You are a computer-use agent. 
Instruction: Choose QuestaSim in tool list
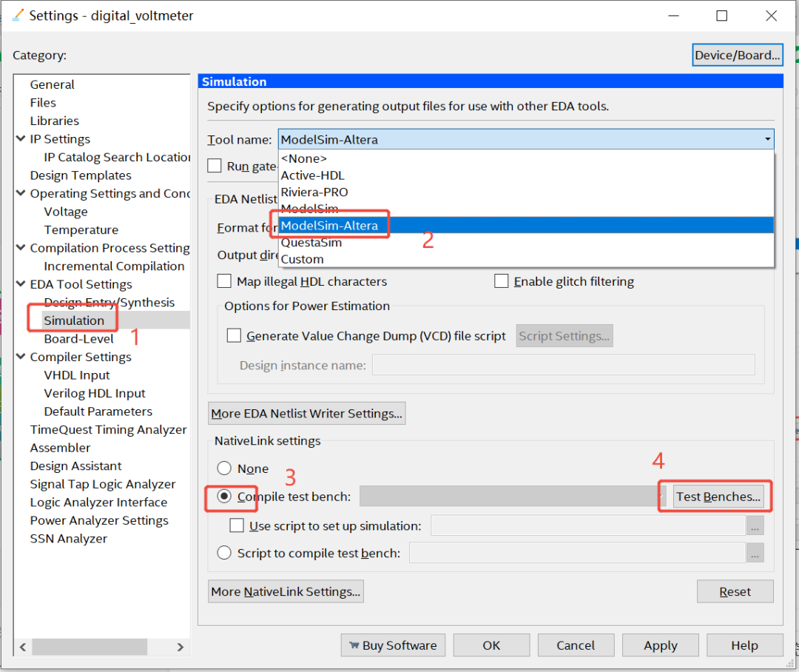[526, 242]
